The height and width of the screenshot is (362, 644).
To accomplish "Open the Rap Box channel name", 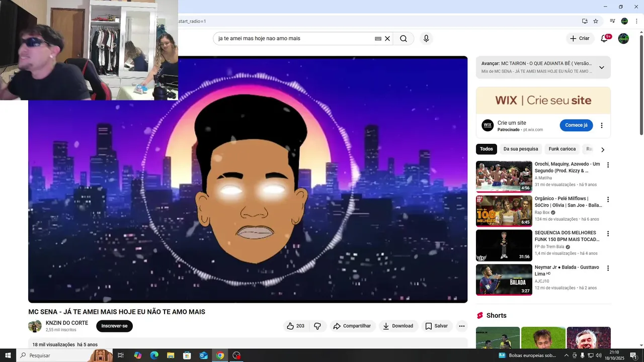I will (542, 213).
